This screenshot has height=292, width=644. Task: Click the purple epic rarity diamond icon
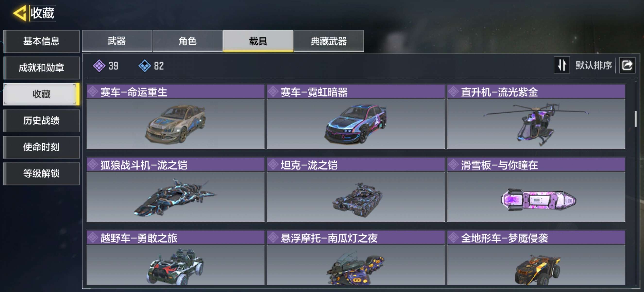tap(99, 66)
